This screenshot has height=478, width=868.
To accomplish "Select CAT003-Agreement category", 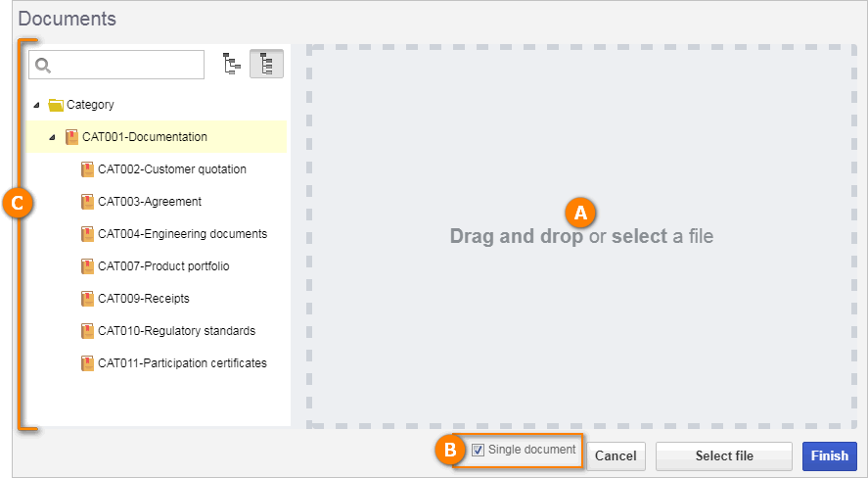I will 150,202.
